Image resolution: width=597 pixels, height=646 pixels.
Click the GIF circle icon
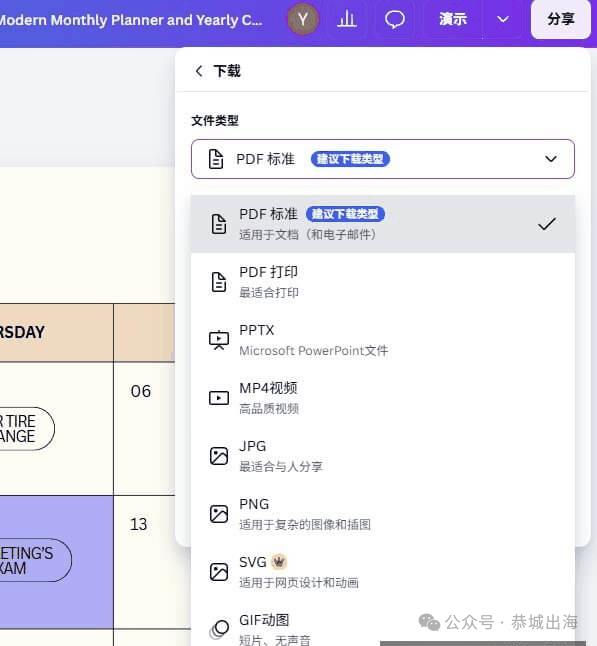click(220, 629)
